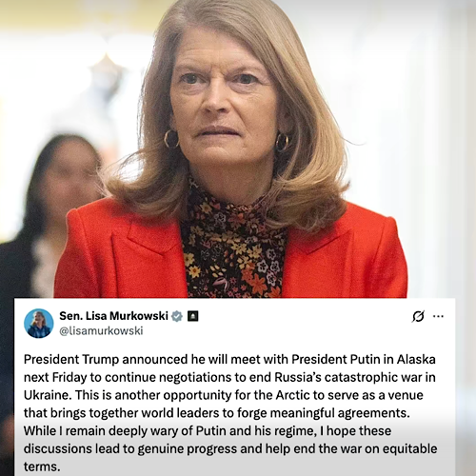Open the large photo above the tweet
The height and width of the screenshot is (476, 476).
coord(238,149)
